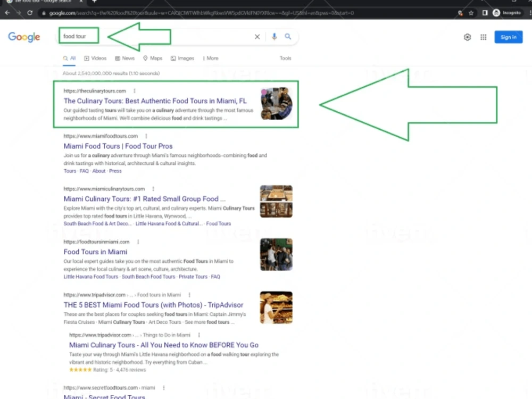This screenshot has width=532, height=399.
Task: Follow the About sitelink under Miami Food Tours
Action: tap(99, 171)
